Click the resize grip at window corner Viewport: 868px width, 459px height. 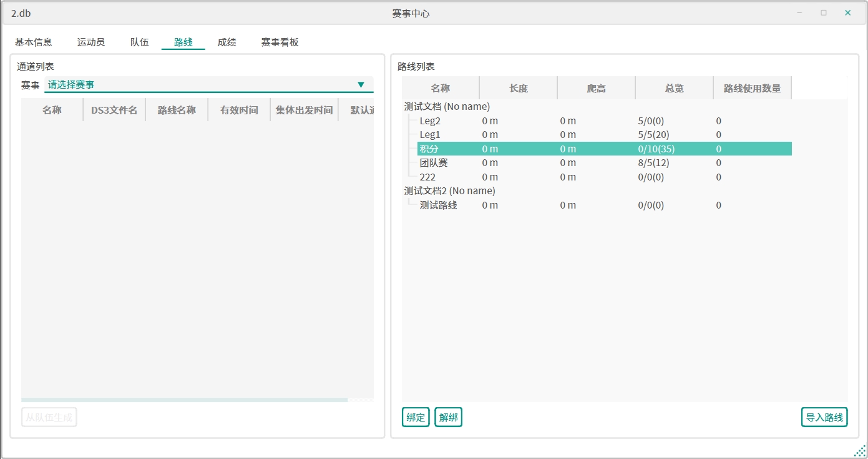coord(859,451)
